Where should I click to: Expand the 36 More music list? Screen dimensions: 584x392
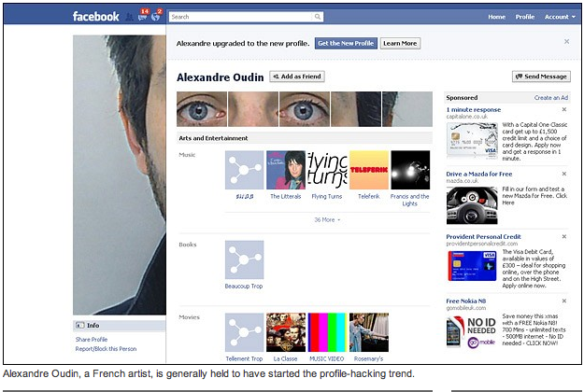pos(327,219)
